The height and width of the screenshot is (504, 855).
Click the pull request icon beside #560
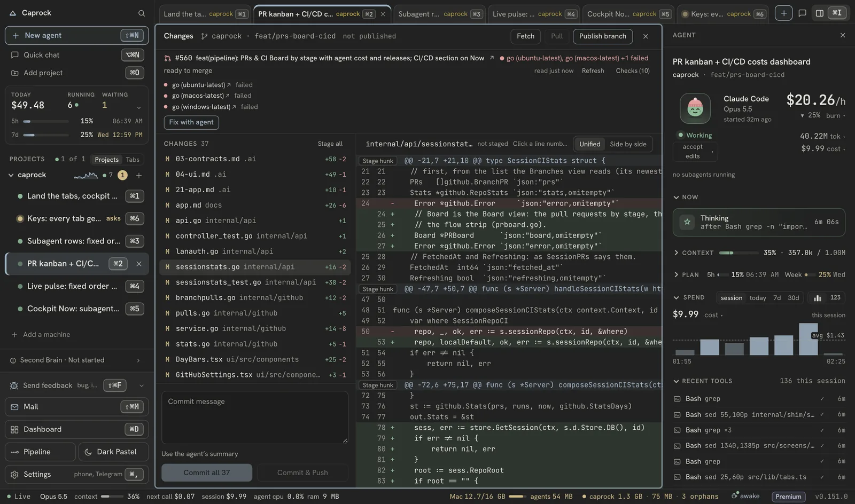168,58
